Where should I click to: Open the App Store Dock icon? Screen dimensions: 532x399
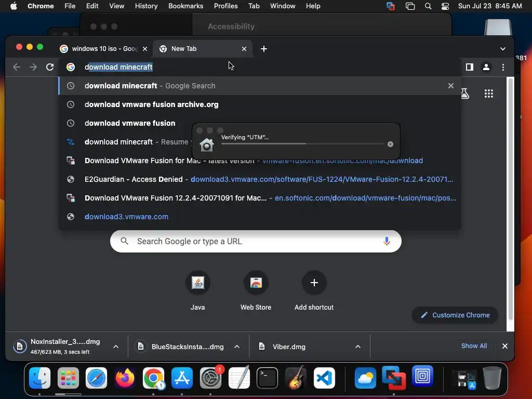point(182,378)
